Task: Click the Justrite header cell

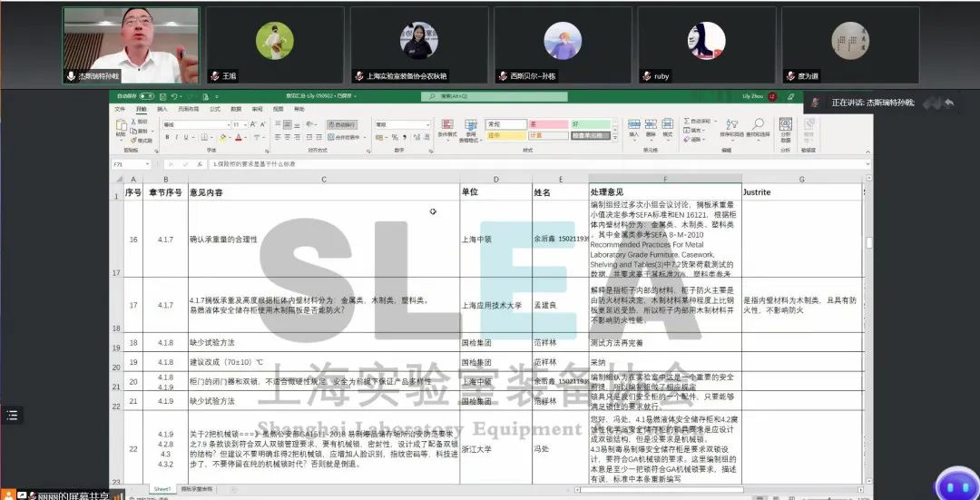Action: pos(802,191)
